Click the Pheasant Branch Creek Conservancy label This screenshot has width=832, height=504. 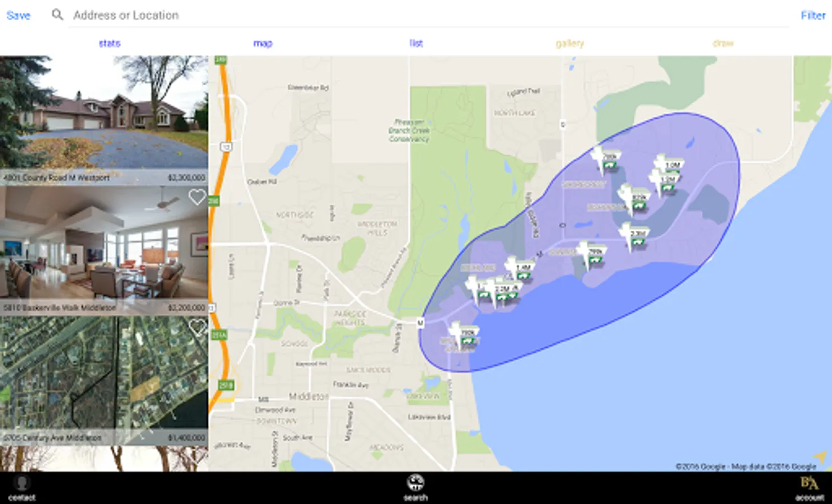point(409,130)
